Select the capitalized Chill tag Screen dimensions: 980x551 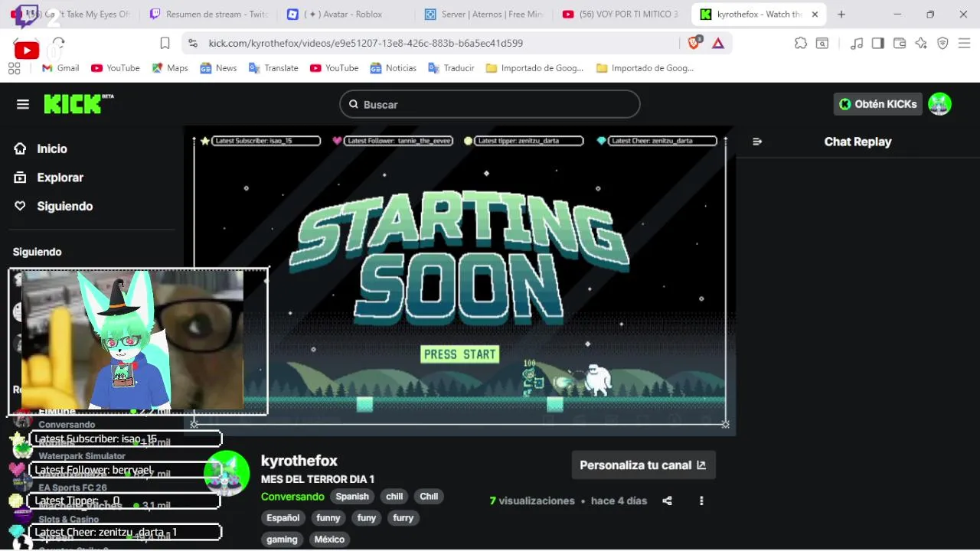(x=429, y=497)
